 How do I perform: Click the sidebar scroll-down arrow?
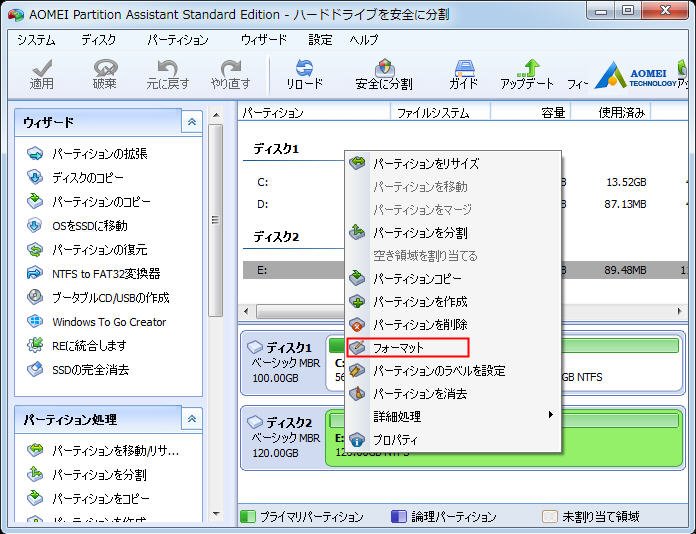click(x=216, y=514)
